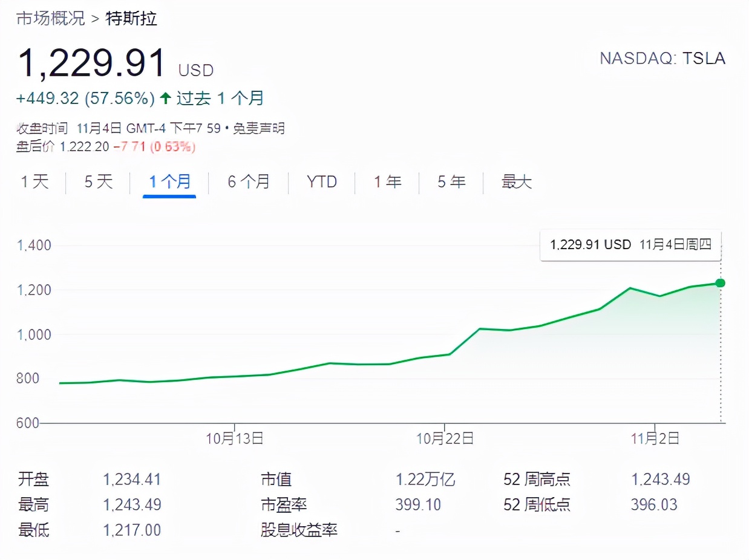Screen dimensions: 749x560
Task: Select the 1 个月 time range tab
Action: 170,181
